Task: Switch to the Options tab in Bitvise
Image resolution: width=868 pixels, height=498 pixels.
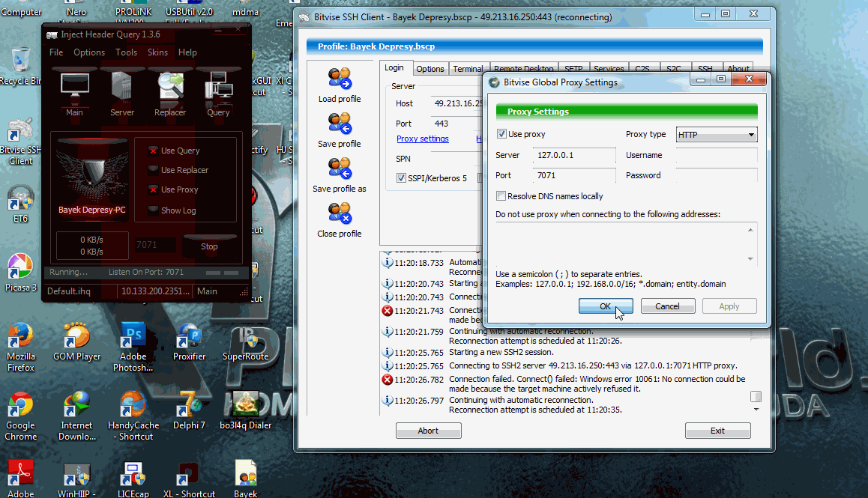Action: coord(430,69)
